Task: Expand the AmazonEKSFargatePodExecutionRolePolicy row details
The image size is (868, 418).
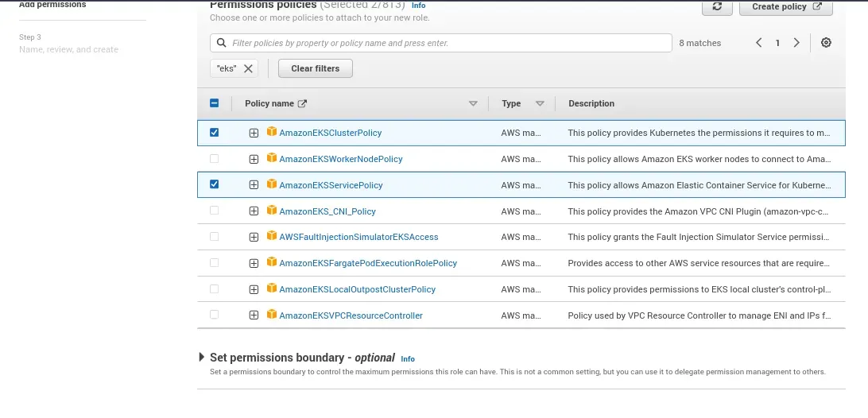Action: [254, 263]
